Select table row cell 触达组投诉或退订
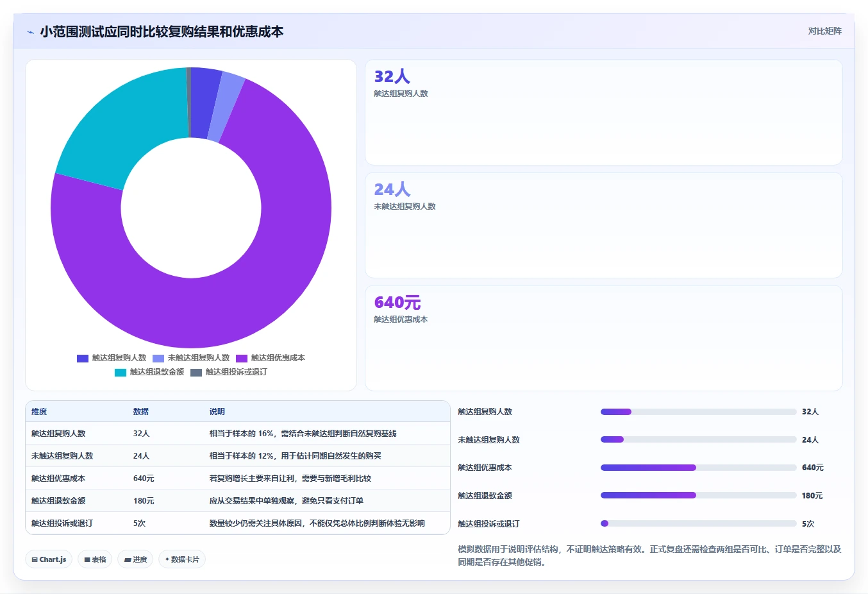 pos(62,523)
